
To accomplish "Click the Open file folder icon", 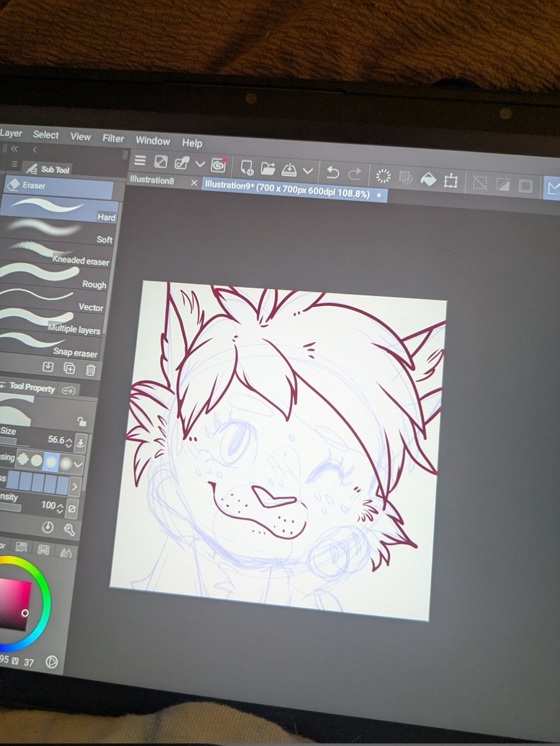I will (x=268, y=168).
